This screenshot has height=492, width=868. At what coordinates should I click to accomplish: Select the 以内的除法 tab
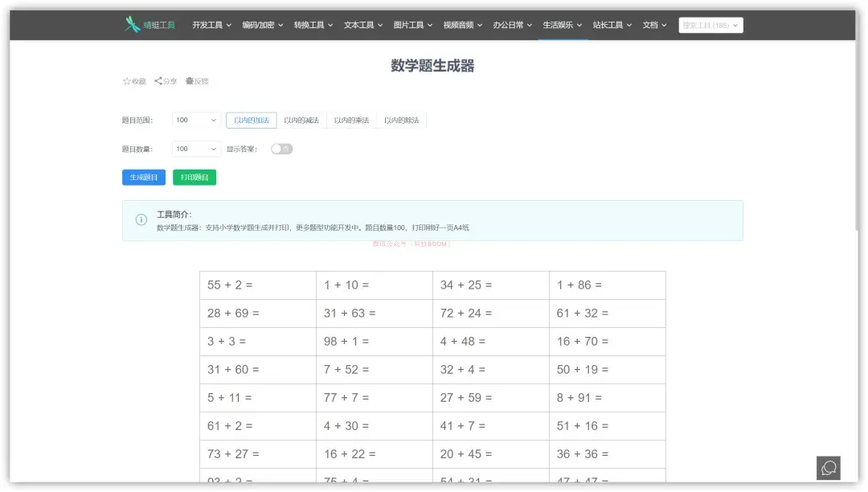401,120
